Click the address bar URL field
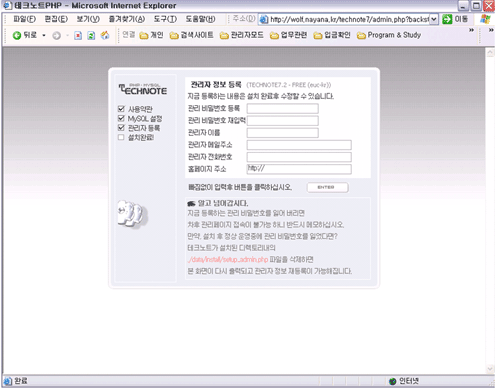Screen dimensions: 500x388 point(349,19)
